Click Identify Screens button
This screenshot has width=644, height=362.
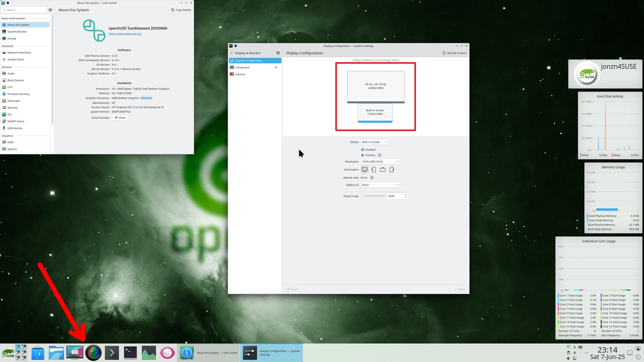[x=454, y=53]
